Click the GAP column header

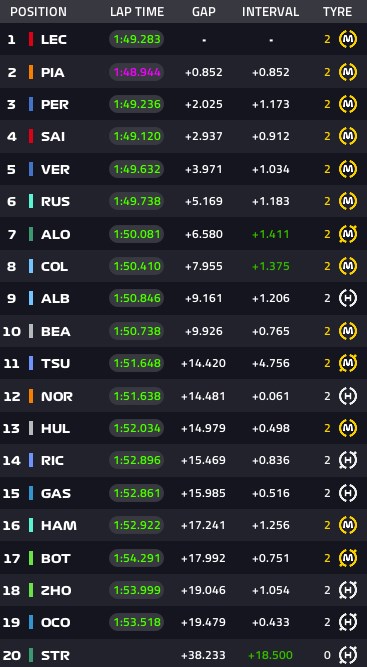(x=204, y=11)
